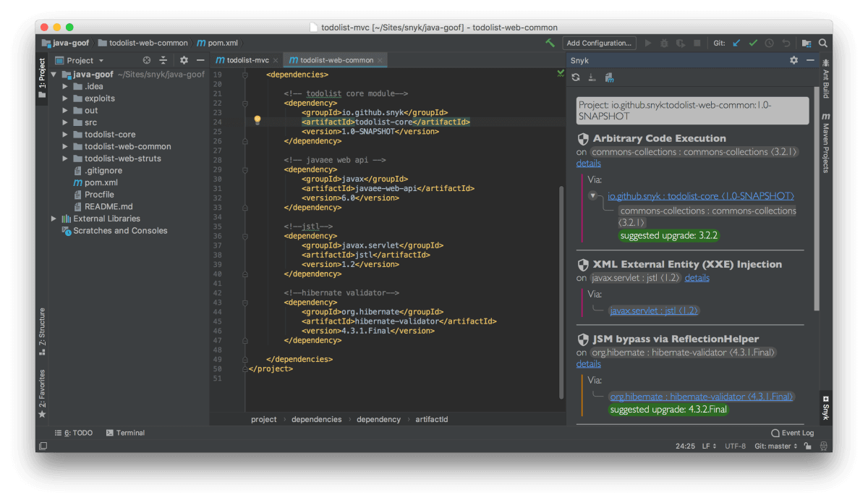Click the Git Commit checkmark icon
The height and width of the screenshot is (503, 868).
pos(753,43)
